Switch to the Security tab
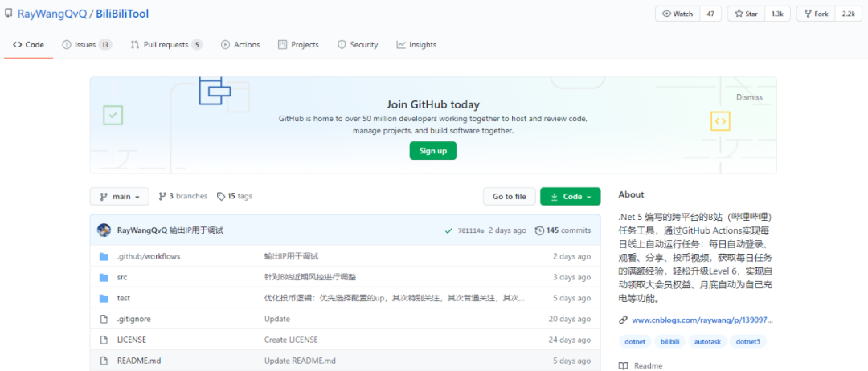This screenshot has width=868, height=371. [358, 45]
